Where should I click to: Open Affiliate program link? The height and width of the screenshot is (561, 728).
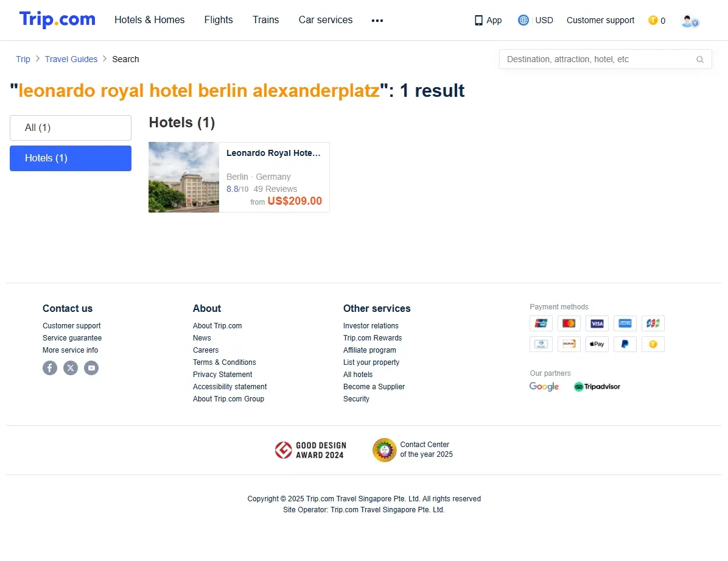coord(369,350)
